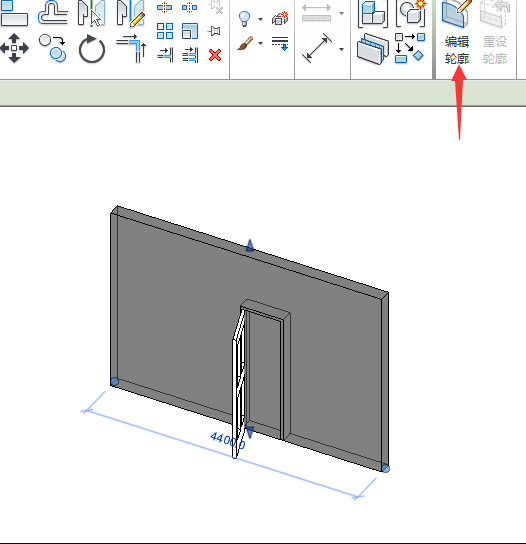This screenshot has height=544, width=526.
Task: Delete selection with red X icon
Action: tap(215, 55)
